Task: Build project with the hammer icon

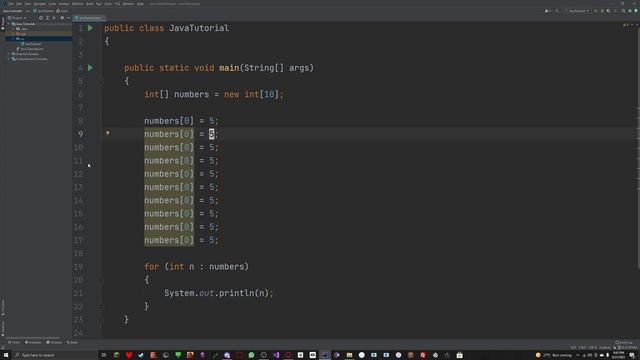Action: click(557, 11)
